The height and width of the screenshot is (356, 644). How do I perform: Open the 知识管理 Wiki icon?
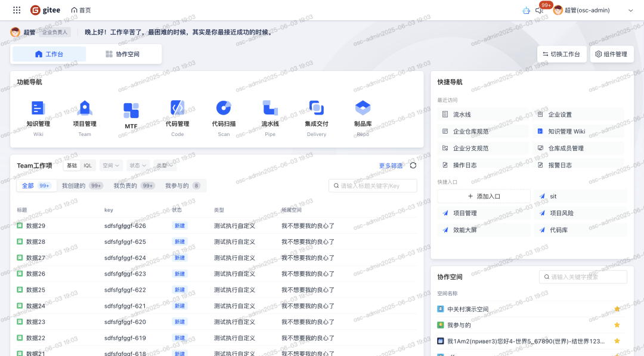click(x=38, y=109)
